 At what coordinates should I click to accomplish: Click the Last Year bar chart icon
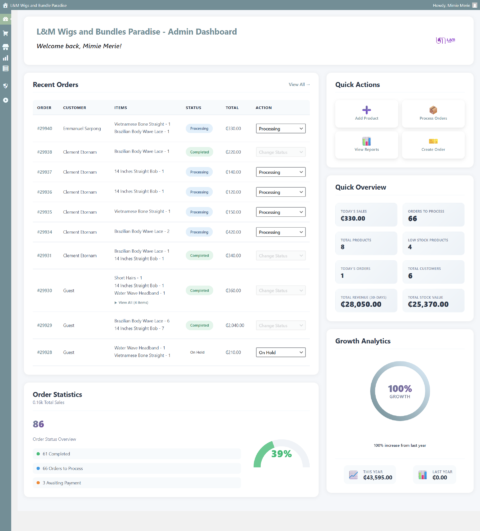click(x=422, y=474)
